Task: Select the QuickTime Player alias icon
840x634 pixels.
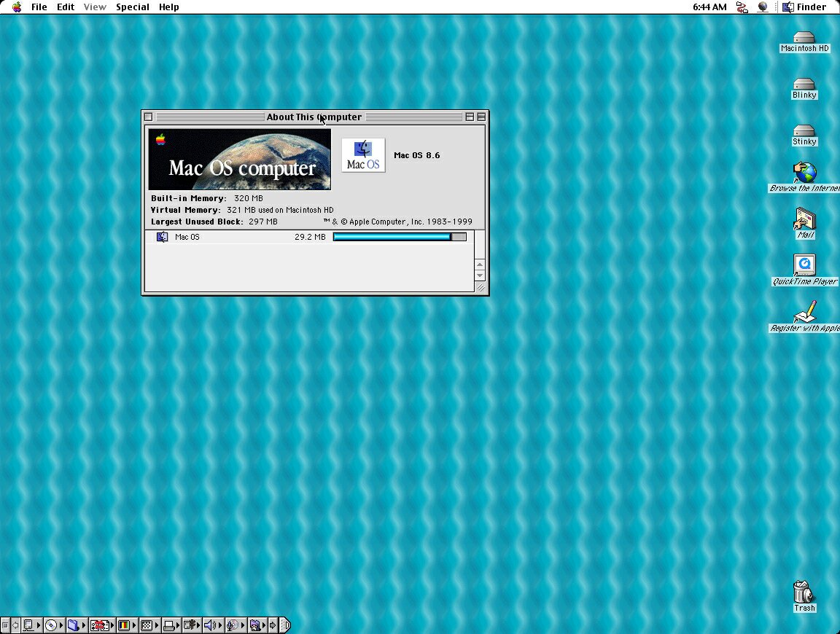Action: pos(804,265)
